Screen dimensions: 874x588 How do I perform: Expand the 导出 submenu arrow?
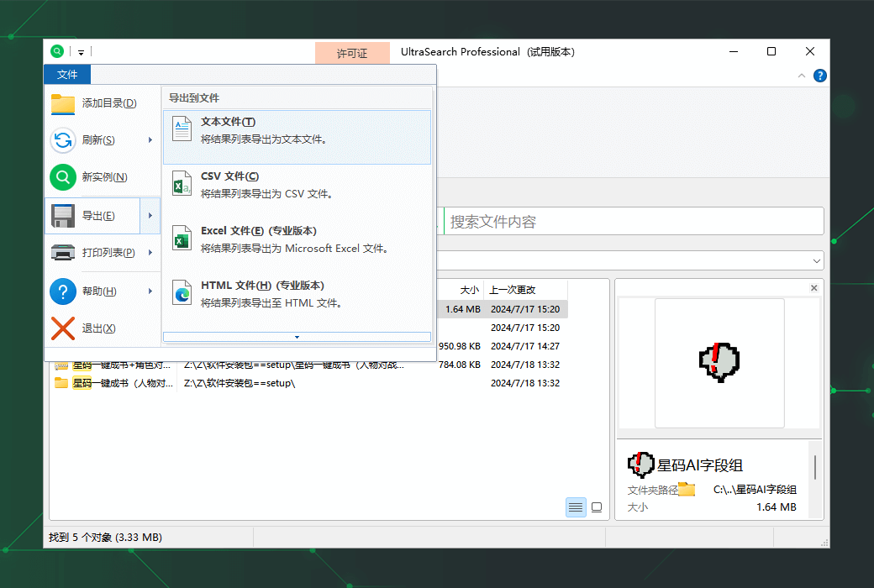coord(150,216)
